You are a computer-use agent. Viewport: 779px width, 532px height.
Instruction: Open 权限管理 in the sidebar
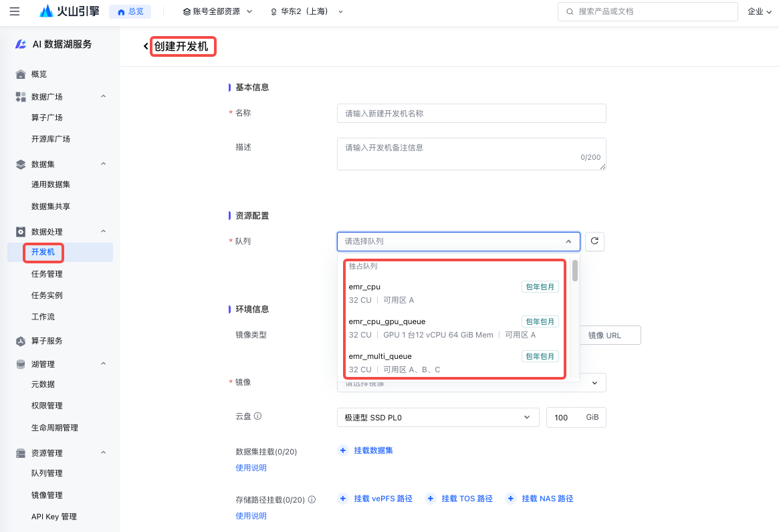point(47,406)
